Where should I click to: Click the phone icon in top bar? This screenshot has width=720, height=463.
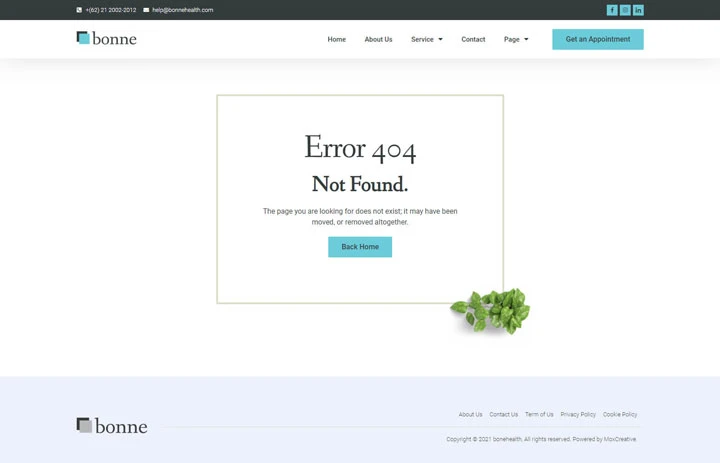pyautogui.click(x=79, y=10)
